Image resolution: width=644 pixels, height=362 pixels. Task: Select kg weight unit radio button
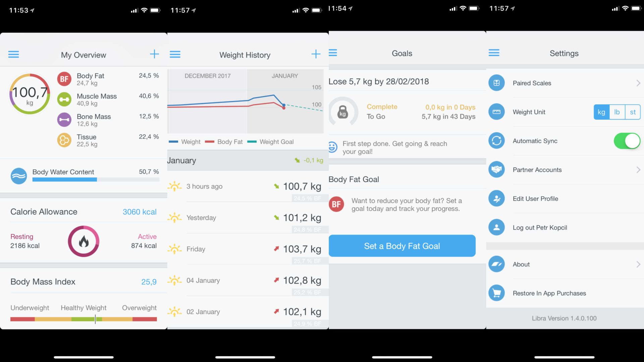click(601, 112)
